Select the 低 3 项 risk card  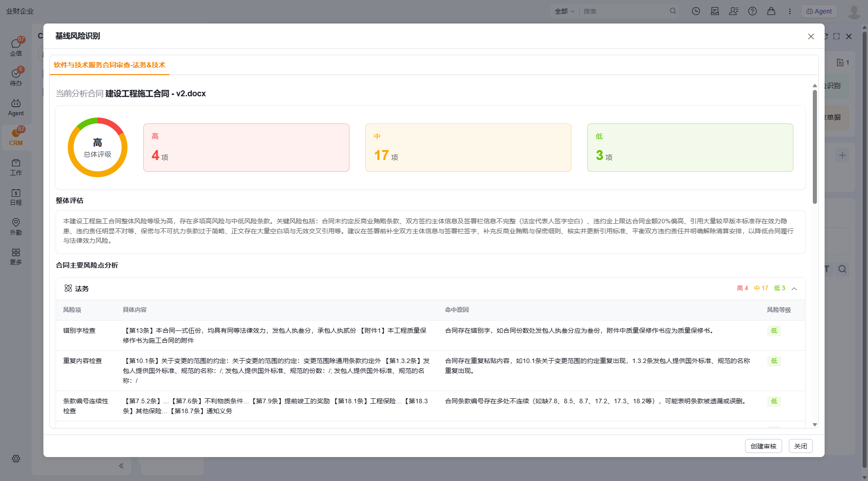click(690, 147)
